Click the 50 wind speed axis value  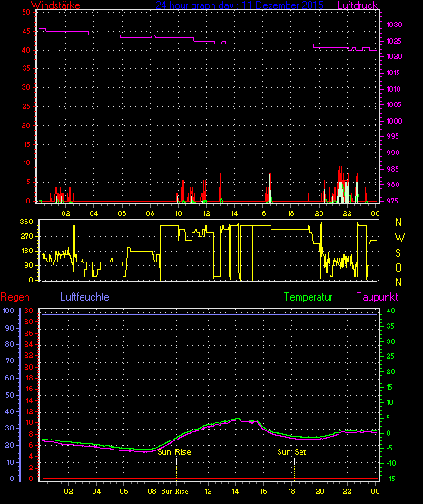click(x=26, y=12)
